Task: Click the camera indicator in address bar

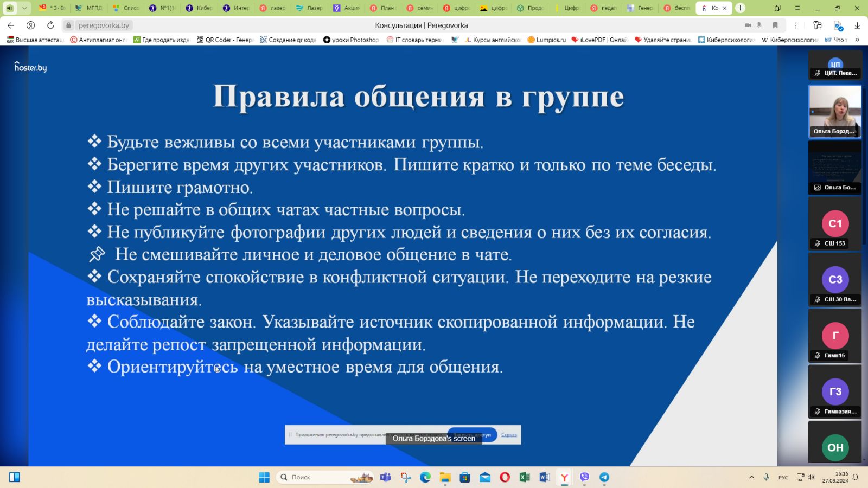Action: [748, 25]
